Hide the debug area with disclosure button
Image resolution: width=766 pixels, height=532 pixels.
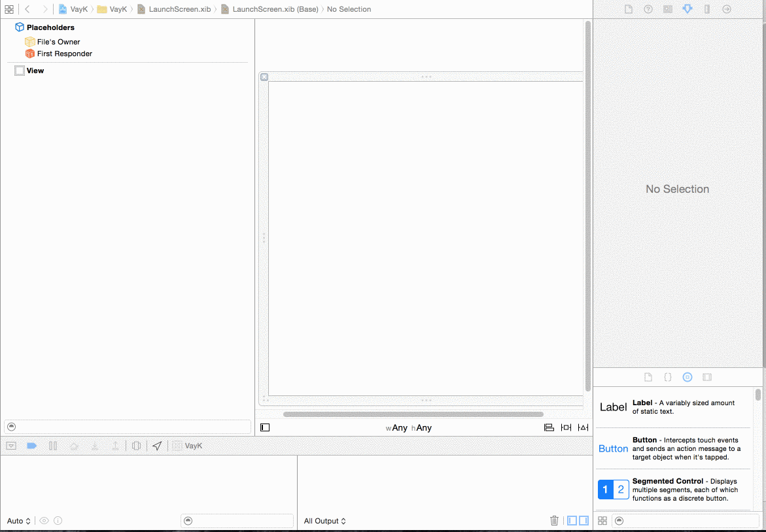pyautogui.click(x=11, y=446)
